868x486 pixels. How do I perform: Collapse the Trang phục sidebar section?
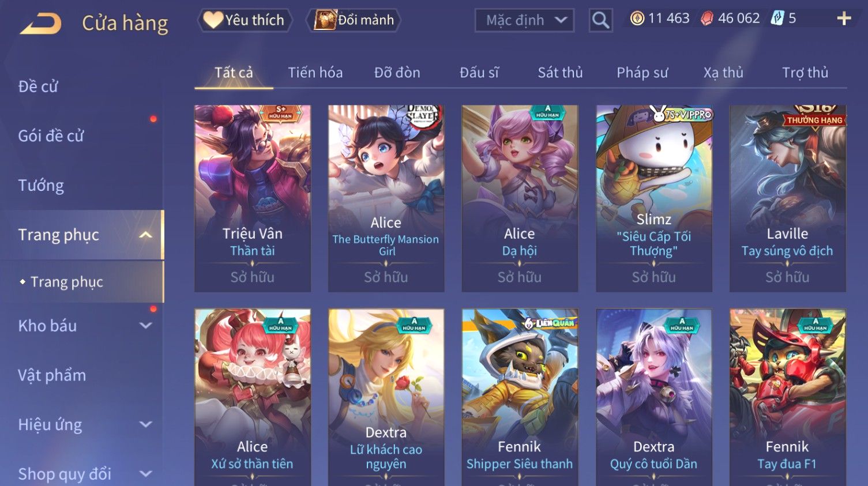pos(145,235)
